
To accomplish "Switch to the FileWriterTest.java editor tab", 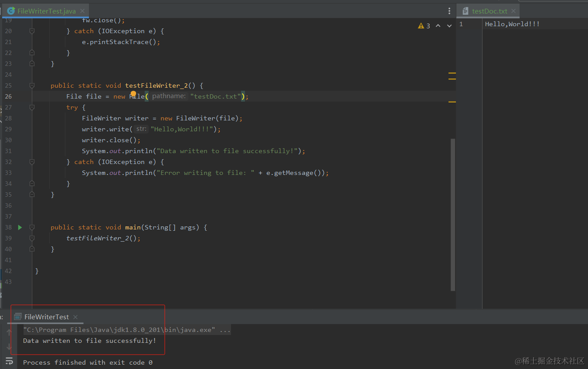I will [46, 11].
